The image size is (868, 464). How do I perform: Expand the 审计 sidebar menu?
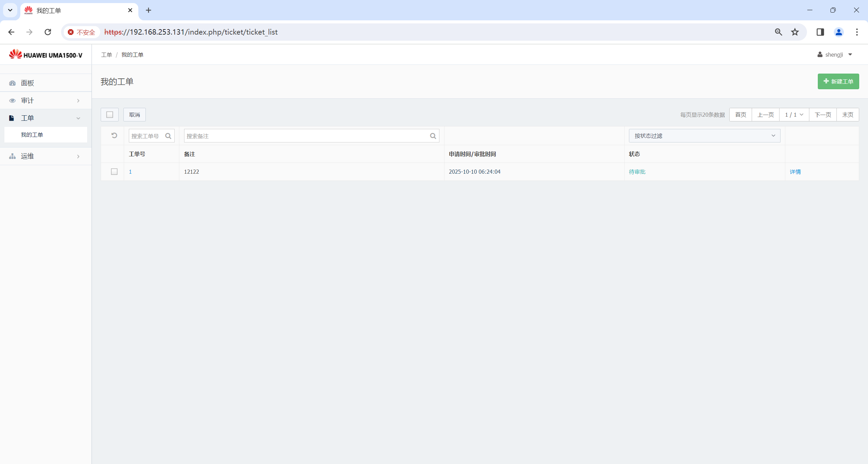coord(45,100)
